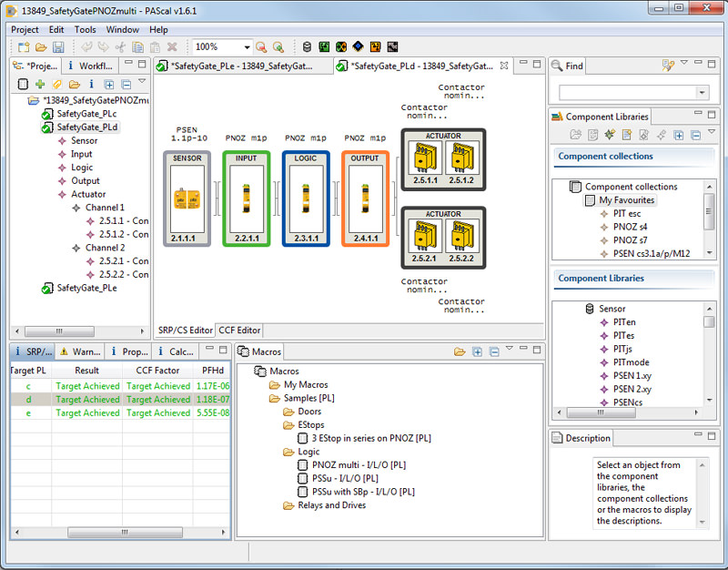This screenshot has height=570, width=728.
Task: Click the database cylinder icon in main toolbar
Action: click(x=307, y=47)
